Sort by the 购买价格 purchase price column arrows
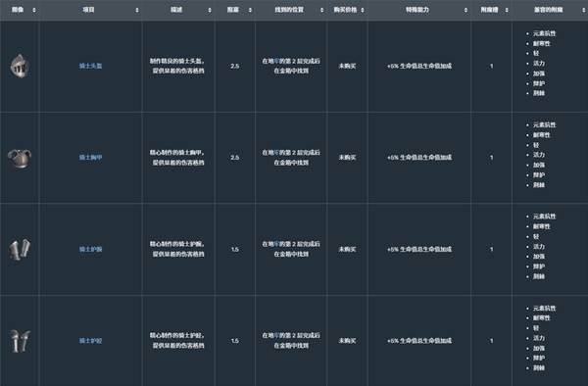The width and height of the screenshot is (588, 386). (x=363, y=10)
